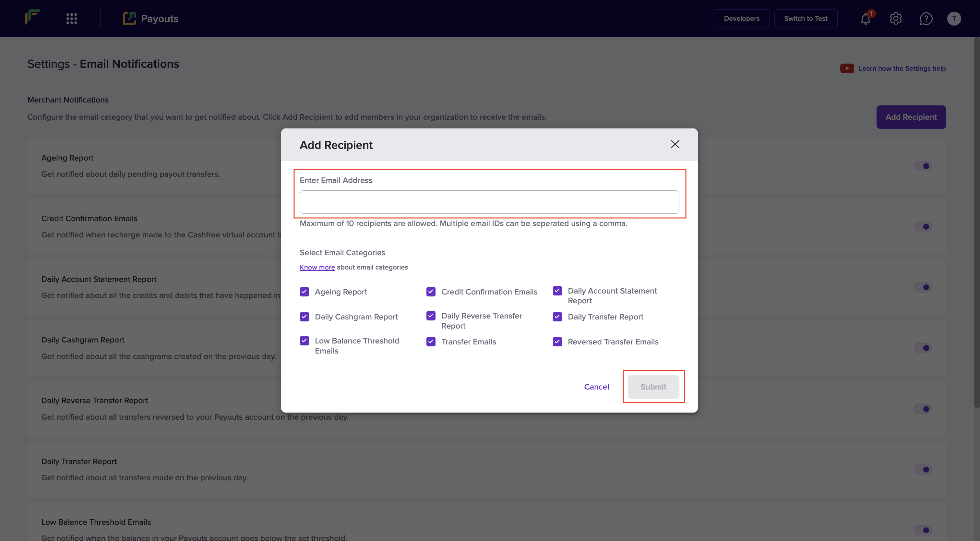Click Switch to Test button
Viewport: 980px width, 541px height.
click(x=806, y=18)
